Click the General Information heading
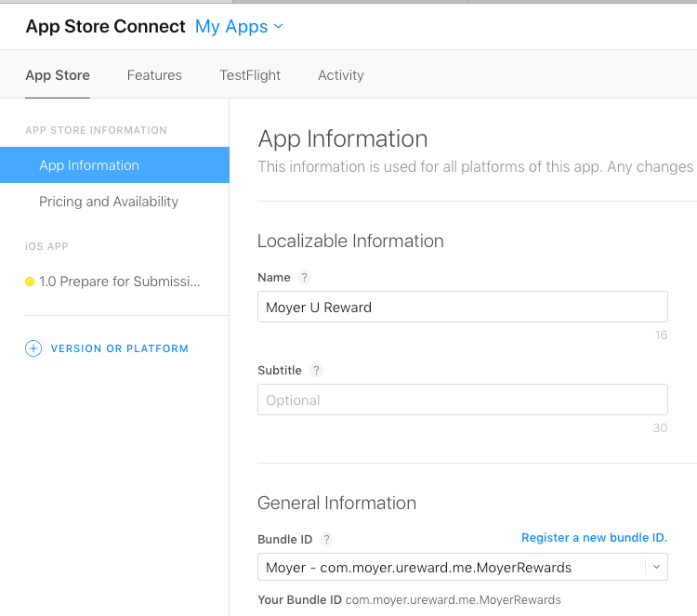The height and width of the screenshot is (616, 697). click(336, 503)
